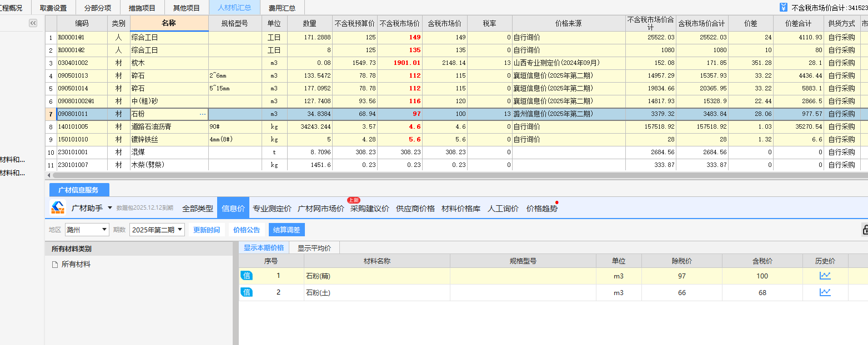
Task: Select the 显示平均价 tab
Action: [x=314, y=248]
